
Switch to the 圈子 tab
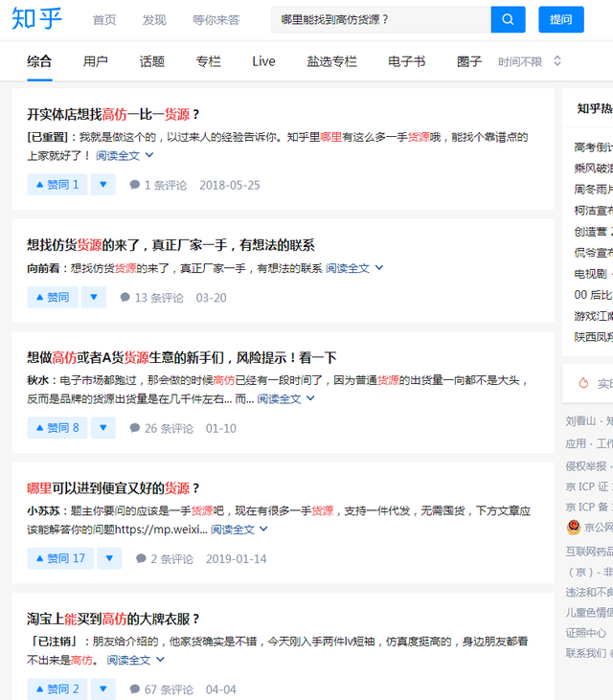[469, 61]
